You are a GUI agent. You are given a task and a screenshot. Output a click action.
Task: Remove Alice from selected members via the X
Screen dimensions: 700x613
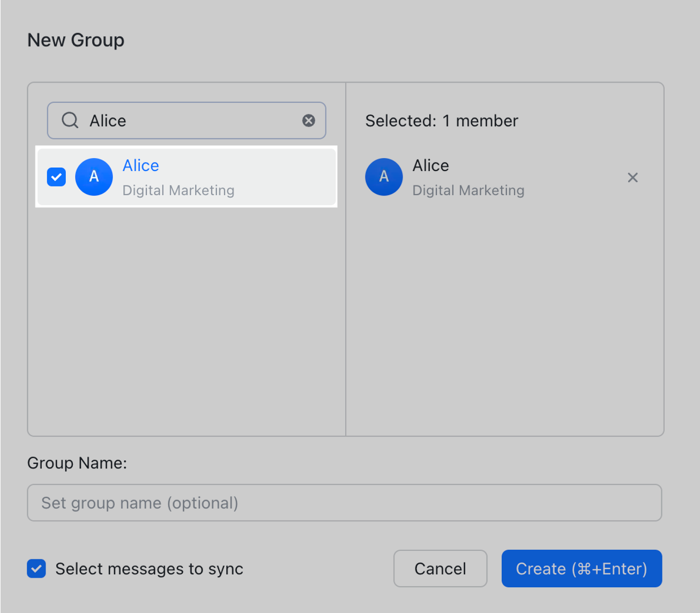point(632,177)
